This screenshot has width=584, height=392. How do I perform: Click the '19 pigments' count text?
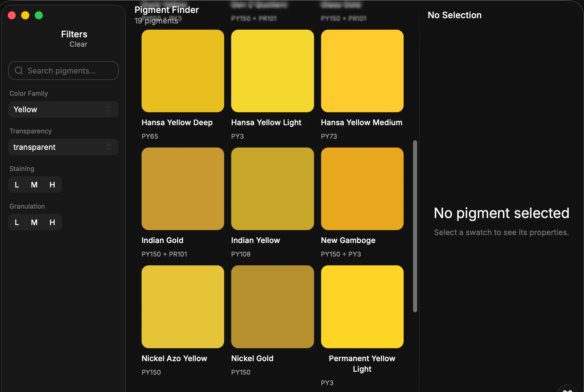tap(156, 21)
